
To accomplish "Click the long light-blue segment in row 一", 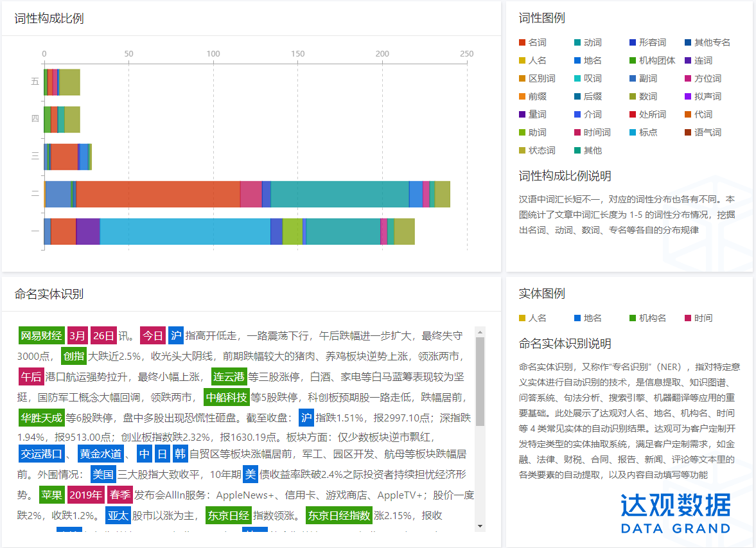I will click(185, 231).
